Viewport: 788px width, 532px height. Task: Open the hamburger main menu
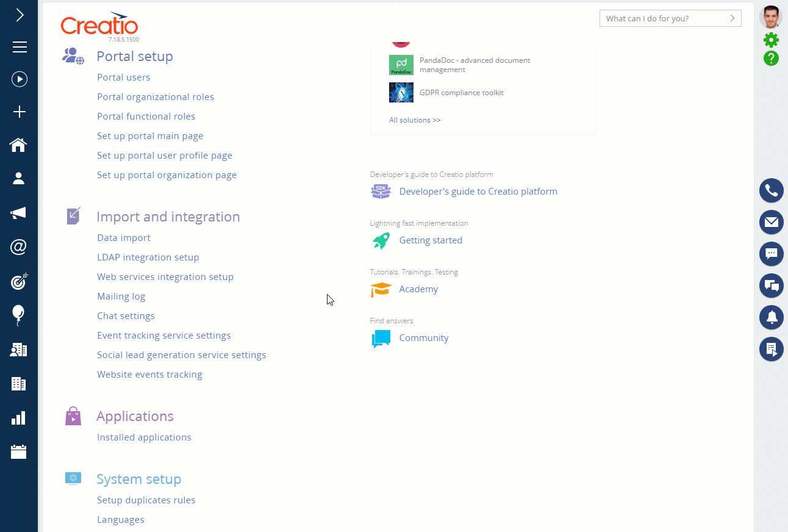(x=20, y=47)
